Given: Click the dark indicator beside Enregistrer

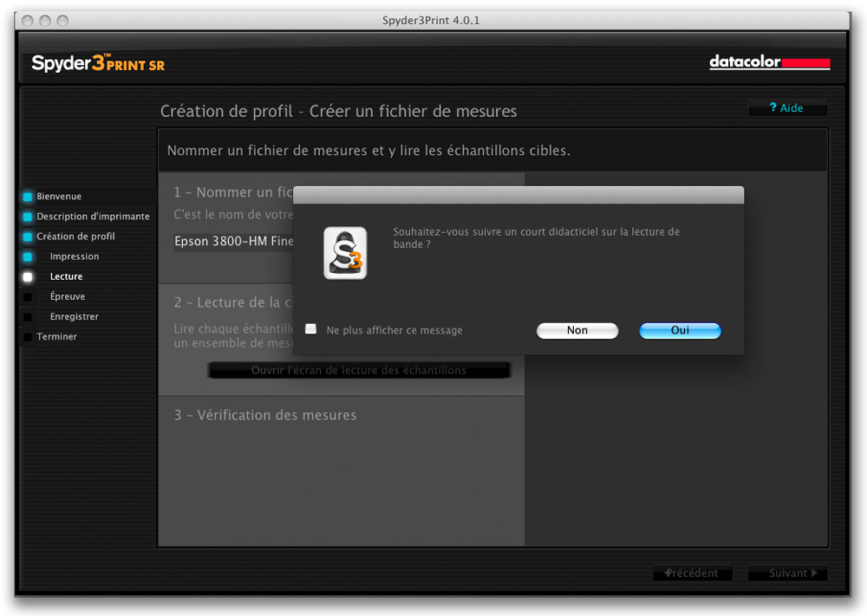Looking at the screenshot, I should (28, 316).
